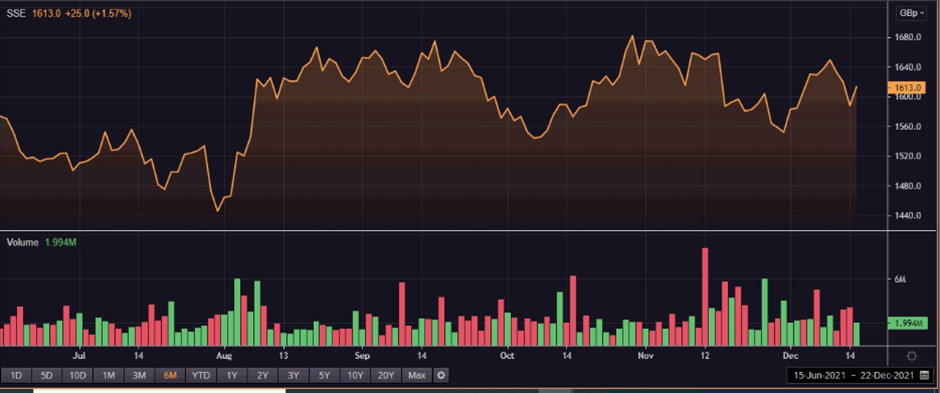Edit the 15-Jun-2021 start date
940x393 pixels.
coord(820,376)
